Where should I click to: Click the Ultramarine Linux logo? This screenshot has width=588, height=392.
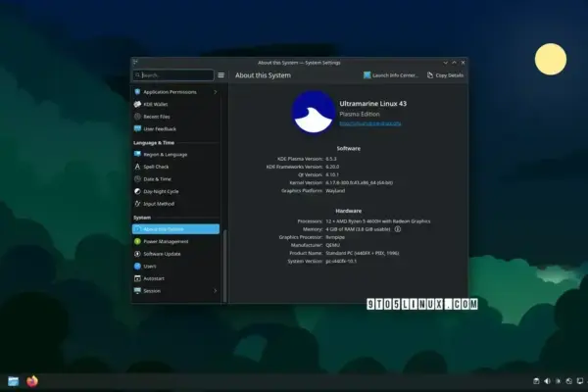[314, 112]
